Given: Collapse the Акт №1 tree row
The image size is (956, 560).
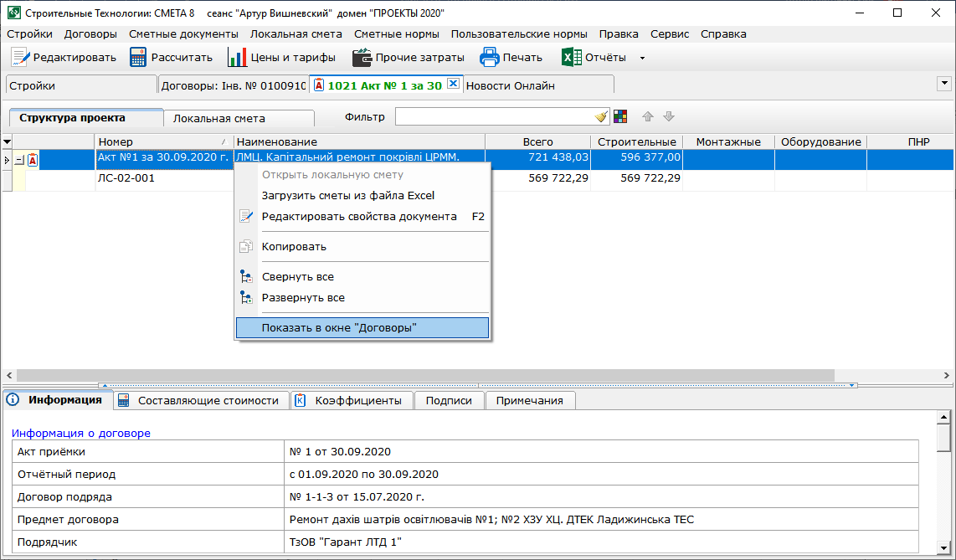Looking at the screenshot, I should 19,160.
